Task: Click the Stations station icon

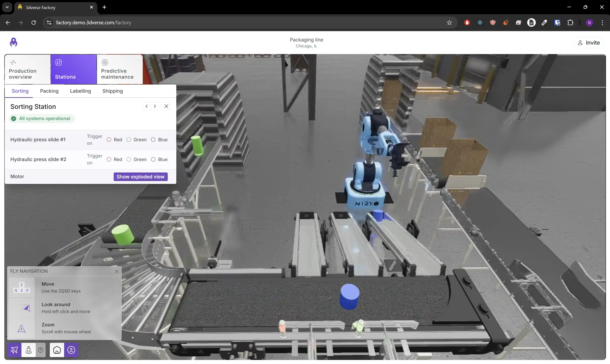Action: [59, 62]
